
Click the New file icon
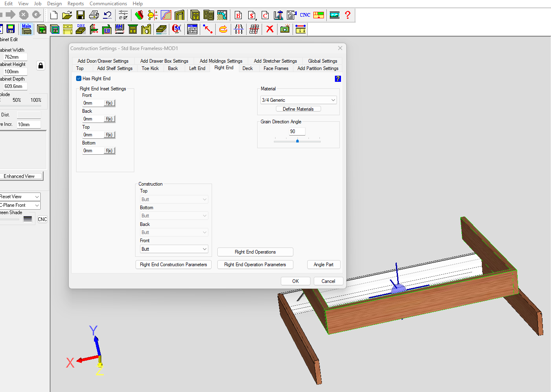(54, 15)
